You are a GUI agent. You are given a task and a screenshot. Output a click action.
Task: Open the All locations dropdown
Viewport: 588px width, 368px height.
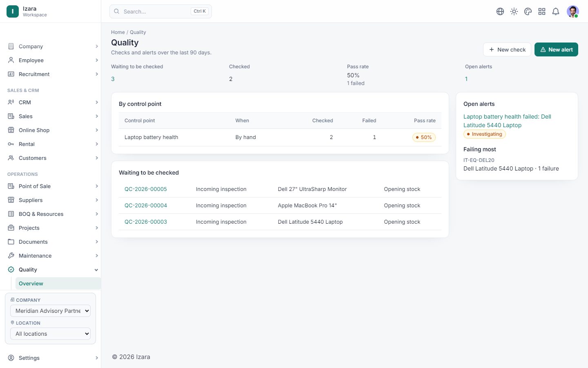coord(50,334)
